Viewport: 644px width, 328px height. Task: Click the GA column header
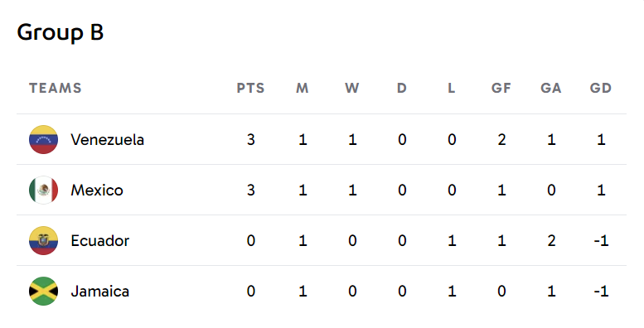tap(551, 88)
